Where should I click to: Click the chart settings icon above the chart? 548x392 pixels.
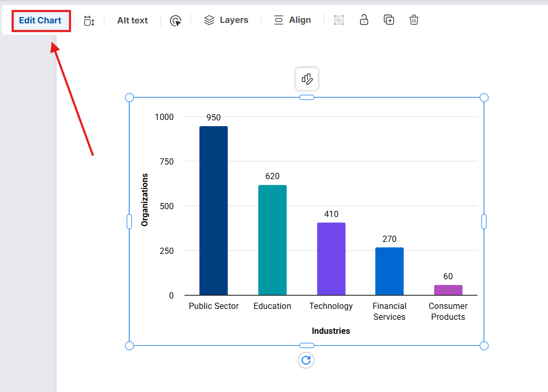click(306, 79)
